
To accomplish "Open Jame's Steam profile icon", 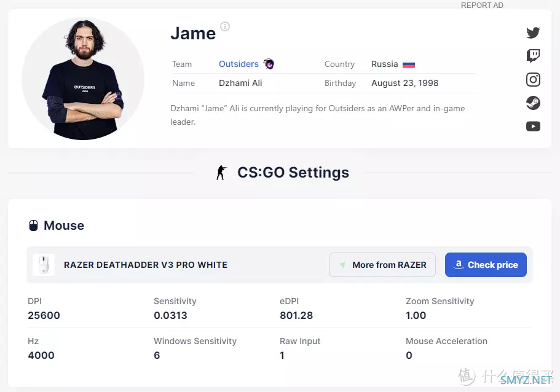I will tap(533, 103).
